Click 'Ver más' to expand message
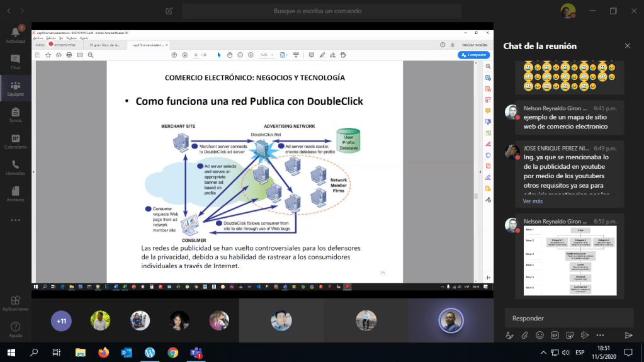 532,201
